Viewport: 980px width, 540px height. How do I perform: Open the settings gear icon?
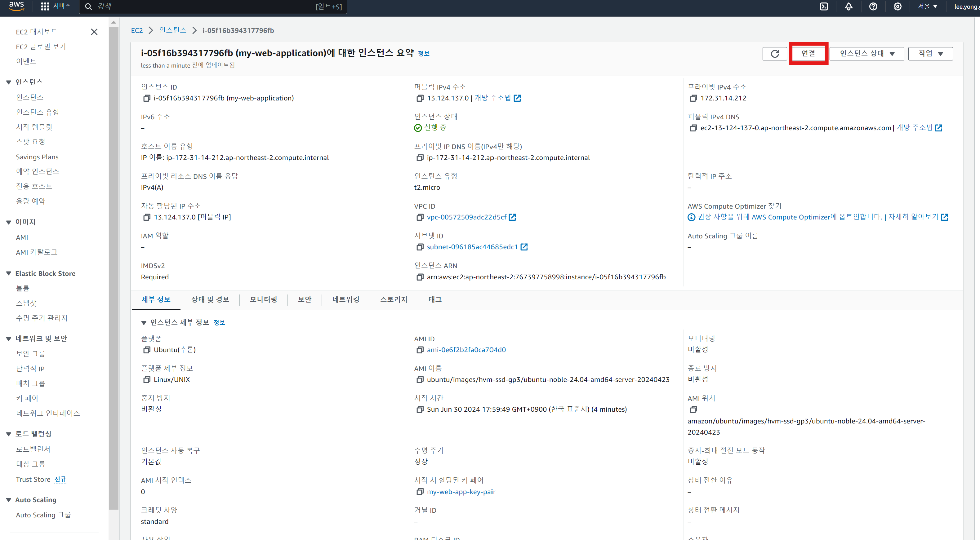[898, 7]
